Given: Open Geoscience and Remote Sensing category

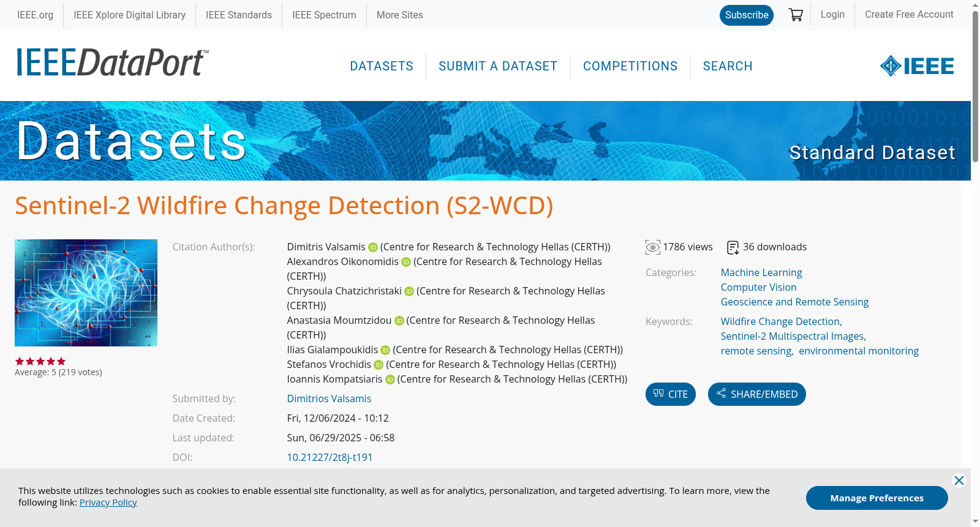Looking at the screenshot, I should click(794, 302).
